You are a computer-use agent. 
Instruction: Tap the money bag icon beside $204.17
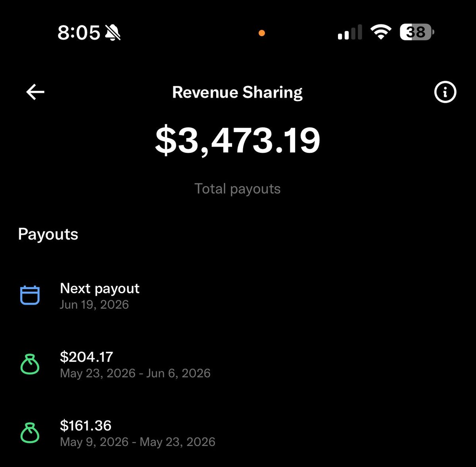pos(30,364)
